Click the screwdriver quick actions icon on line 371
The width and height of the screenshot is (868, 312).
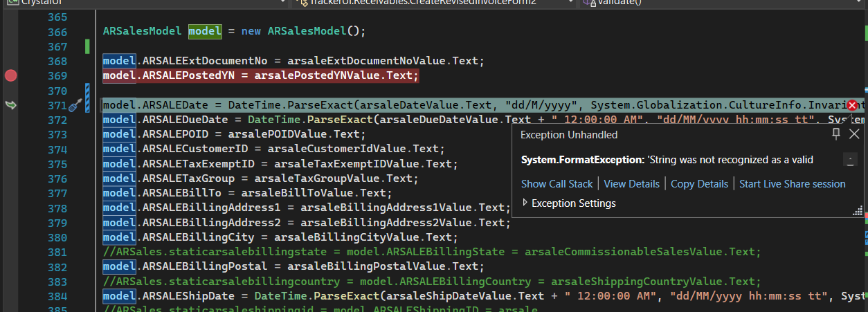(x=76, y=106)
